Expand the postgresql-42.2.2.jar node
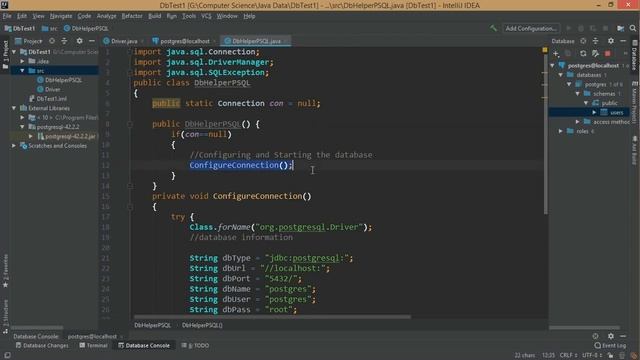This screenshot has height=360, width=640. 31,136
